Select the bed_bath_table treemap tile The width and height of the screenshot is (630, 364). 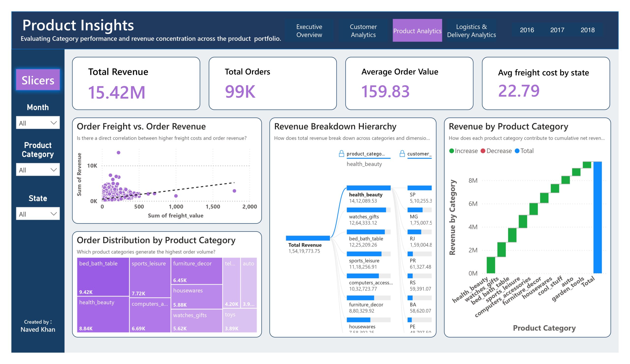pyautogui.click(x=103, y=277)
